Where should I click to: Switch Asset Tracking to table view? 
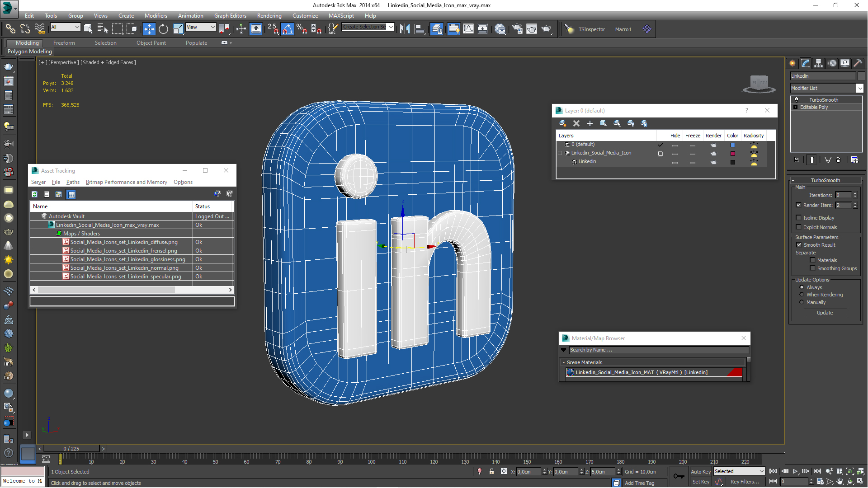point(71,194)
